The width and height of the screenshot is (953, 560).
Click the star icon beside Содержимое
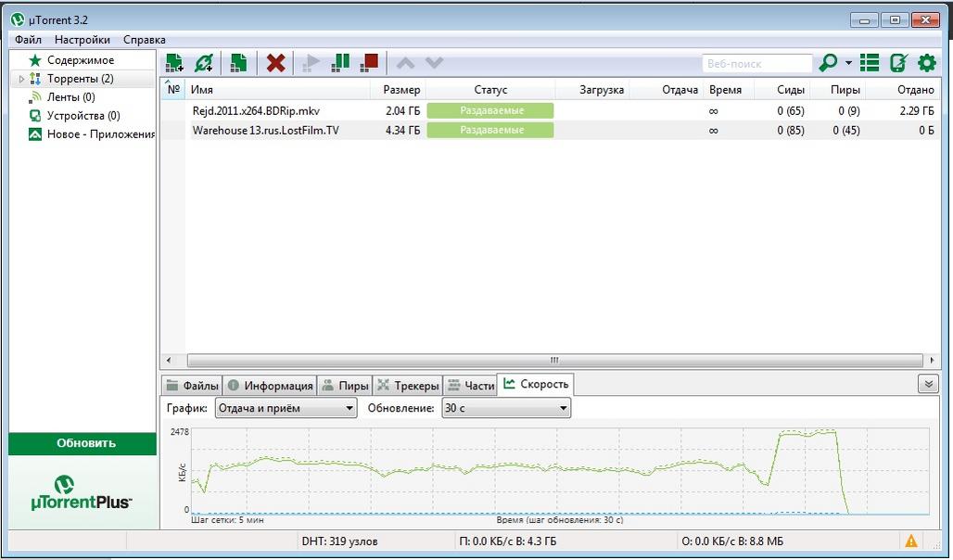coord(35,60)
